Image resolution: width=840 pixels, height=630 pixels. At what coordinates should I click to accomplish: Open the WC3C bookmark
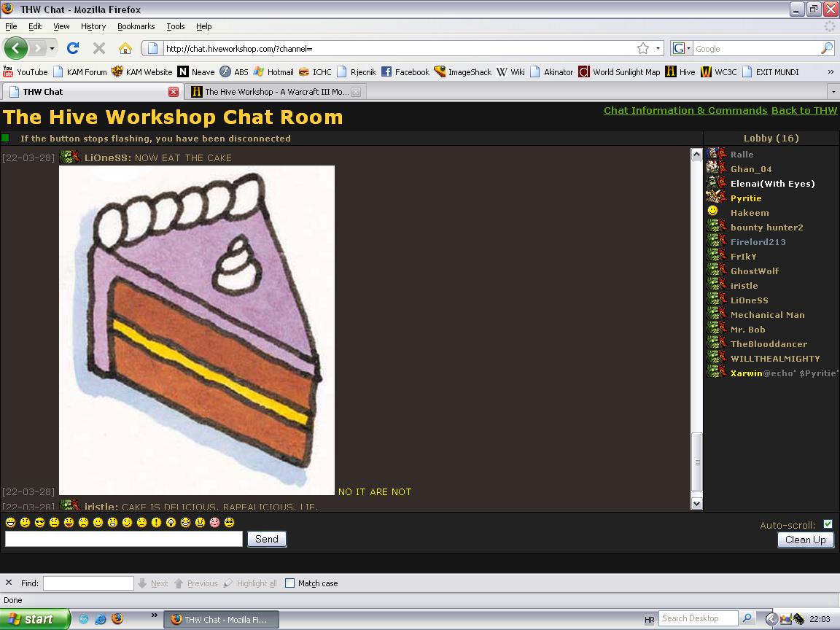[x=719, y=71]
